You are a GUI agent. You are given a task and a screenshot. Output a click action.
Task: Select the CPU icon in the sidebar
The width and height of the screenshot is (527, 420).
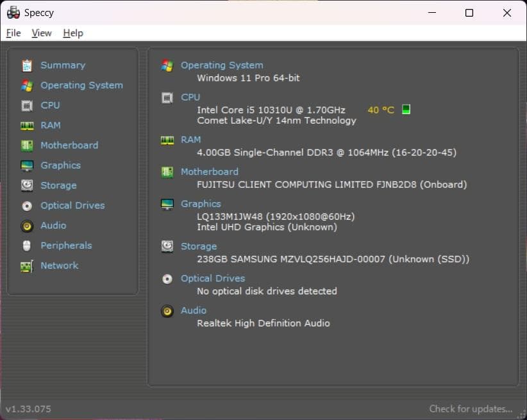pos(27,105)
